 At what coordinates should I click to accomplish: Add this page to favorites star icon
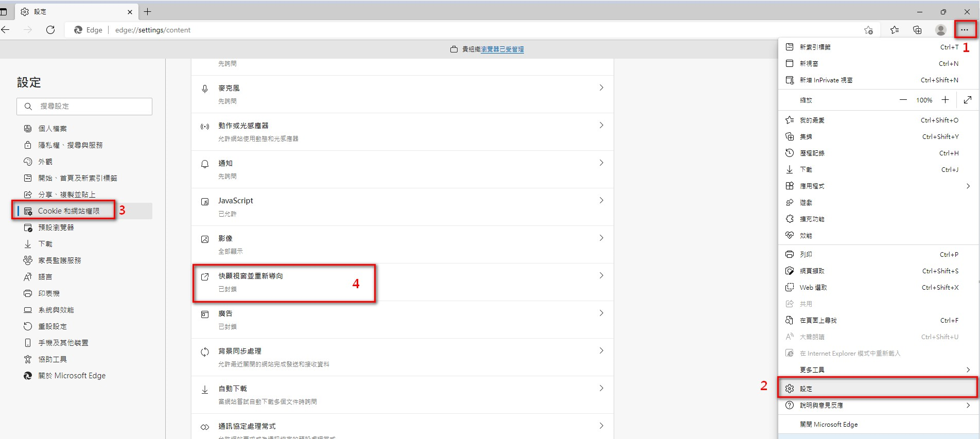[868, 30]
